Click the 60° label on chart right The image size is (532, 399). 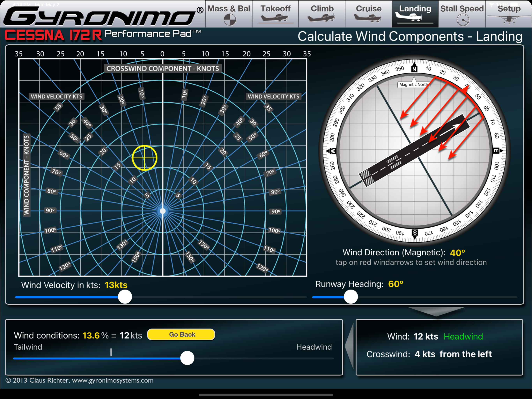263,154
